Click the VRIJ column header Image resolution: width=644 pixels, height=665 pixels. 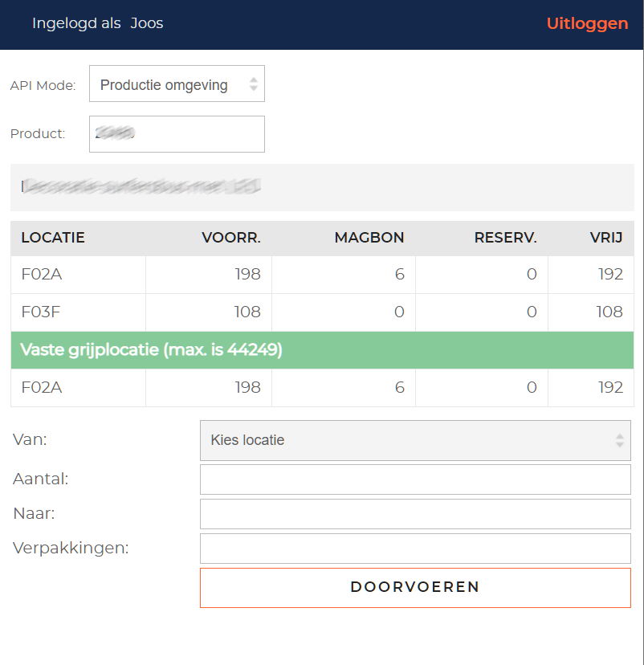coord(606,238)
